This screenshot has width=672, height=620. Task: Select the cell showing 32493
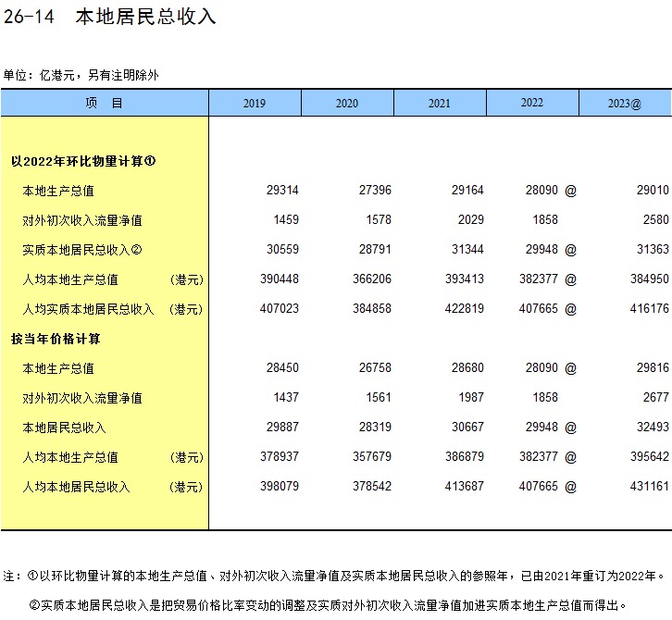[653, 428]
